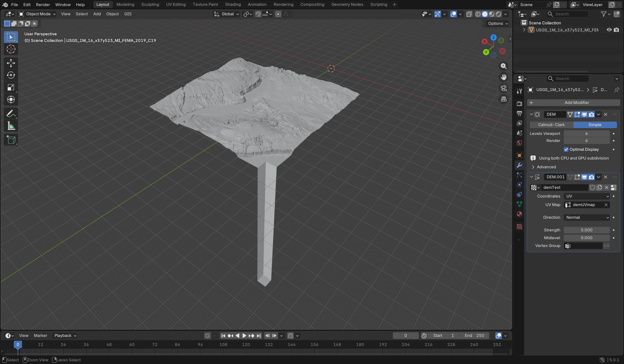The width and height of the screenshot is (624, 364).
Task: Toggle proportional editing in header
Action: 278,14
